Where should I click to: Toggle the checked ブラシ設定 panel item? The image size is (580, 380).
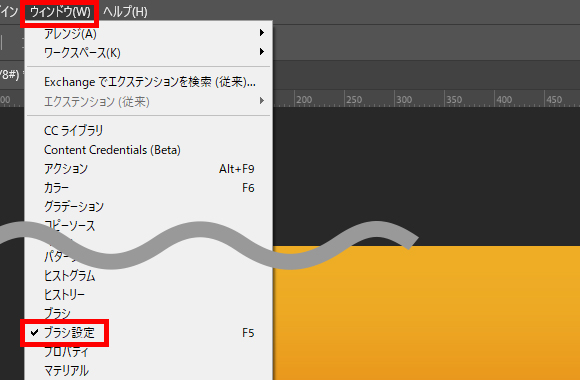tap(149, 333)
